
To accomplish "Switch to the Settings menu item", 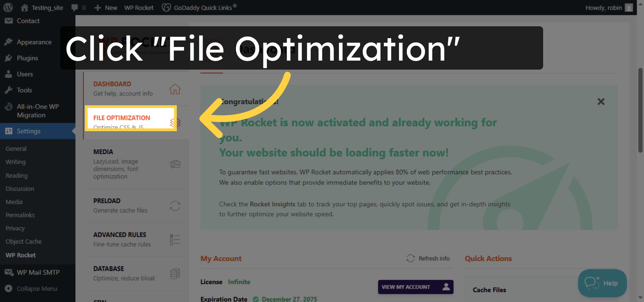I will coord(28,131).
